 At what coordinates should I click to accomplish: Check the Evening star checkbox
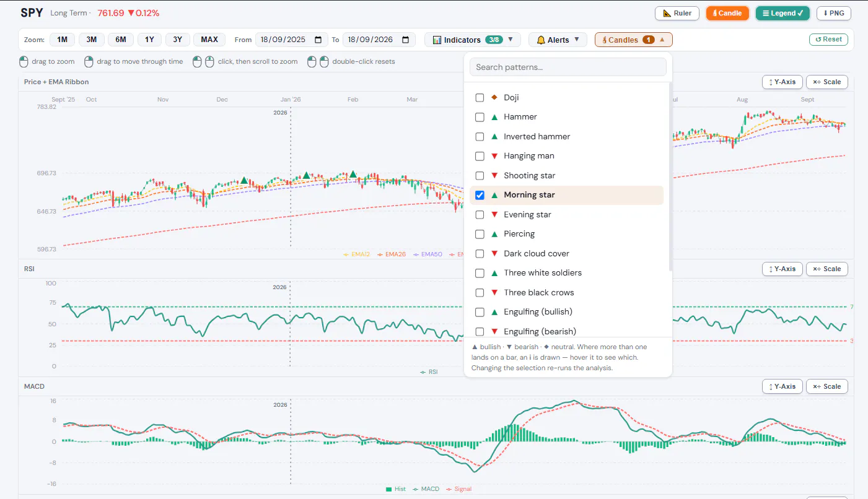coord(480,215)
